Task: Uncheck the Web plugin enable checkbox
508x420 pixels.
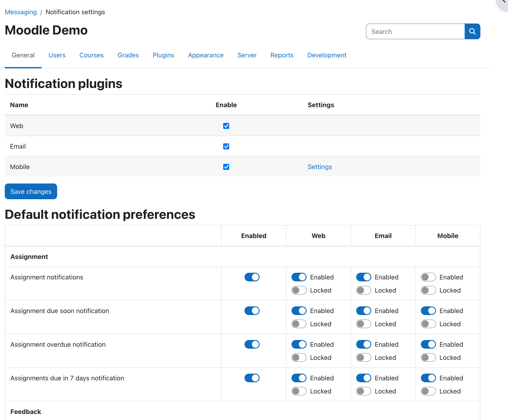Action: (x=226, y=126)
